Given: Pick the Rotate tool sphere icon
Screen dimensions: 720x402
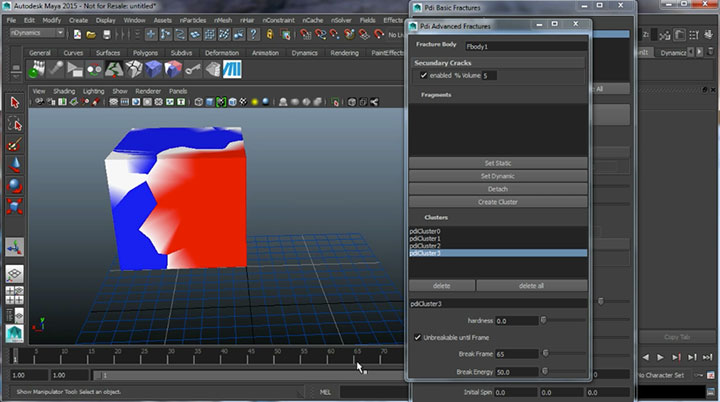Looking at the screenshot, I should (15, 186).
